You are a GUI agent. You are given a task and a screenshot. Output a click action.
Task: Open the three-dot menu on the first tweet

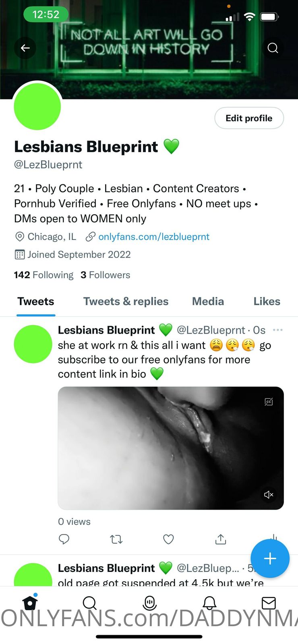(277, 330)
